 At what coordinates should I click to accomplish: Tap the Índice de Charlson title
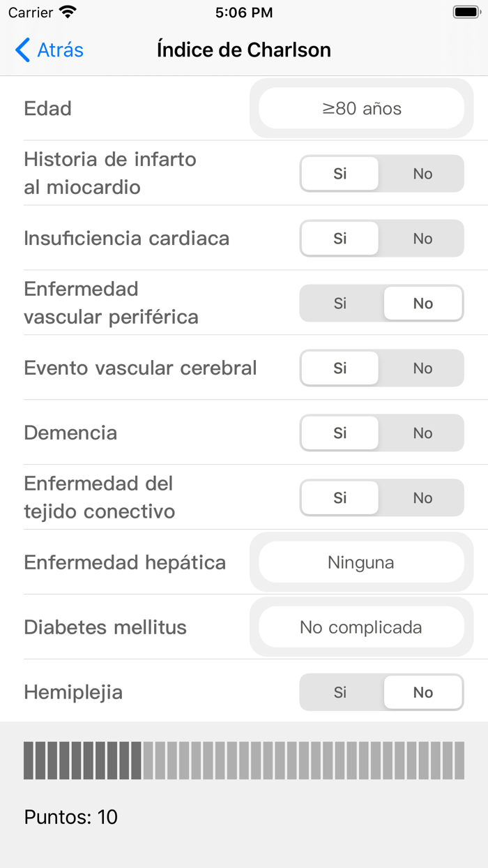244,50
